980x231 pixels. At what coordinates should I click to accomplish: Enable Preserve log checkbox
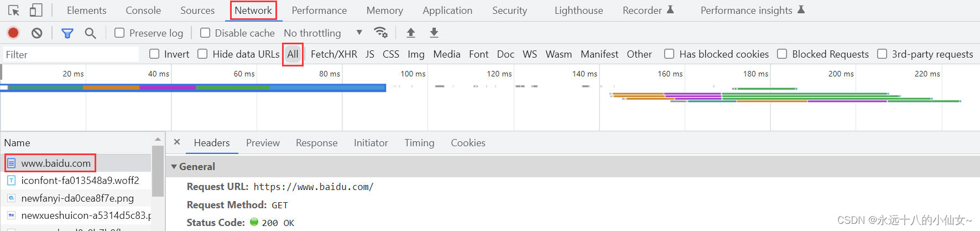click(119, 33)
